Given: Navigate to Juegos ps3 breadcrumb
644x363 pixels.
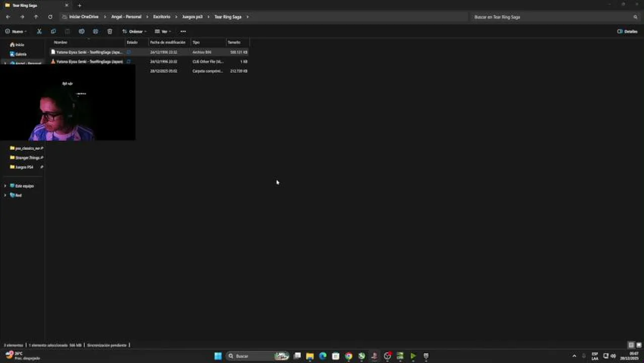Looking at the screenshot, I should (192, 17).
